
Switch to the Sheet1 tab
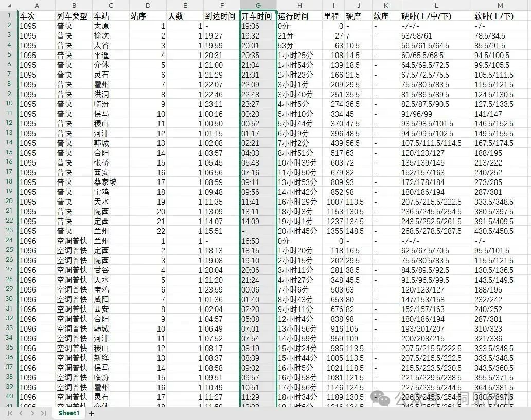coord(69,413)
